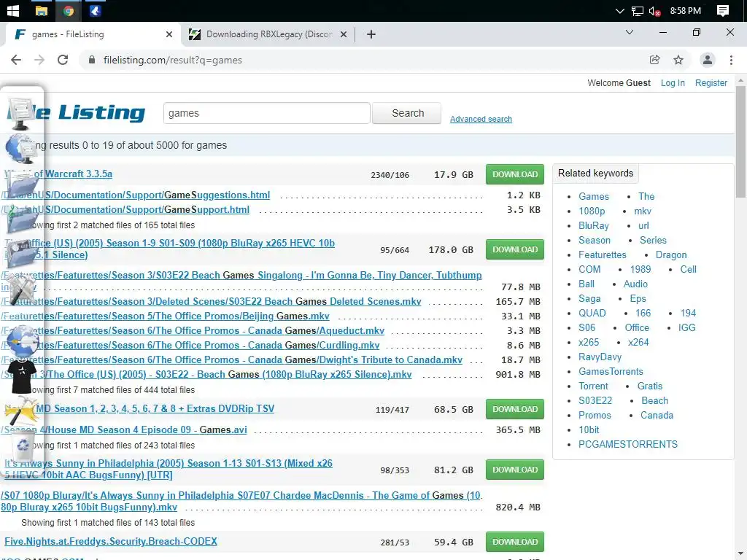Open the Windows Start menu
Screen dimensions: 747x560
(13, 10)
